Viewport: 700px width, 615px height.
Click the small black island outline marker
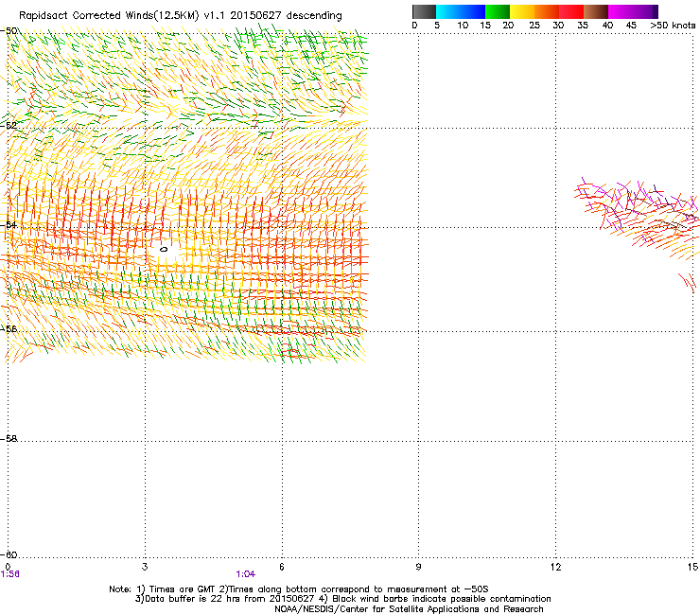[x=164, y=249]
